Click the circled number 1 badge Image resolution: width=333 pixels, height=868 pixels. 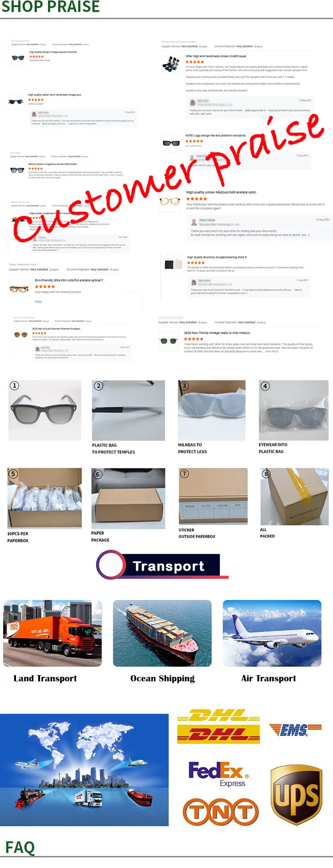coord(14,385)
